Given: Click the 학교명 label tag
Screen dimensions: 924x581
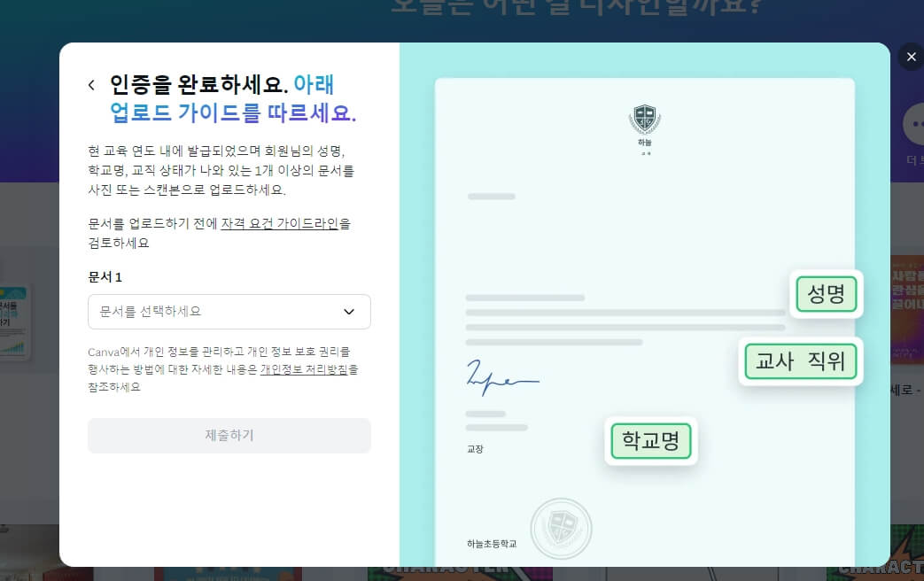Looking at the screenshot, I should point(650,440).
